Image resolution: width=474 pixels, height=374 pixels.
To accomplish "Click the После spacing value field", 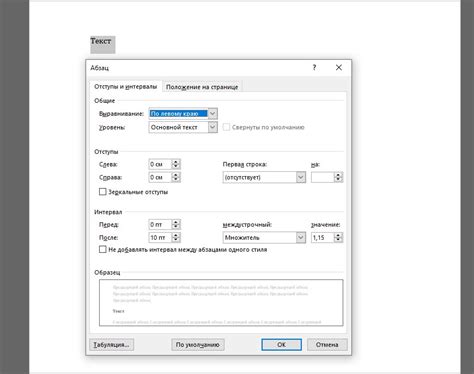I will click(160, 238).
